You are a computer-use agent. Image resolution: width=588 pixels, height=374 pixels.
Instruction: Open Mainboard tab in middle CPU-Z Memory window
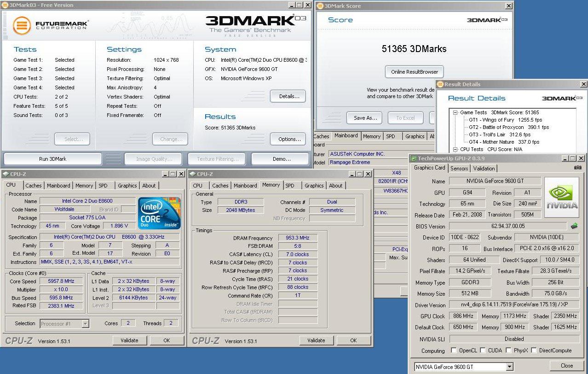pyautogui.click(x=245, y=186)
